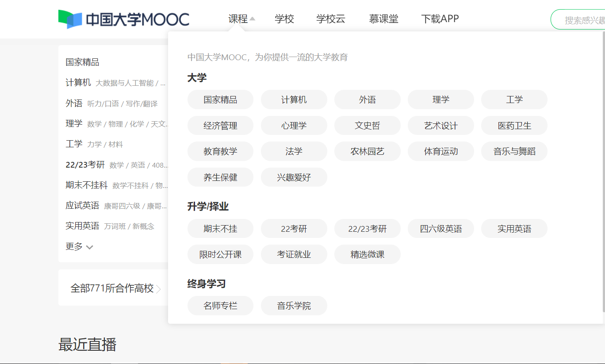The image size is (605, 364).
Task: Open the 数学不挂科 sidebar sublink
Action: click(131, 185)
